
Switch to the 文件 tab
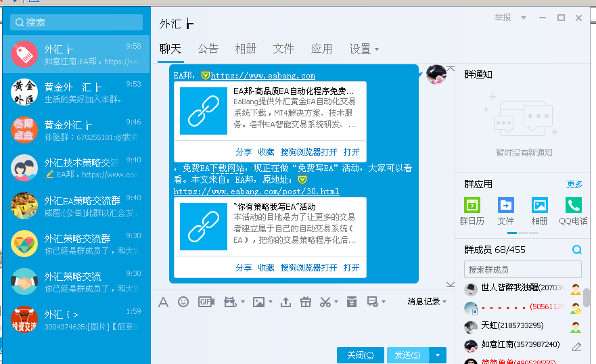283,49
